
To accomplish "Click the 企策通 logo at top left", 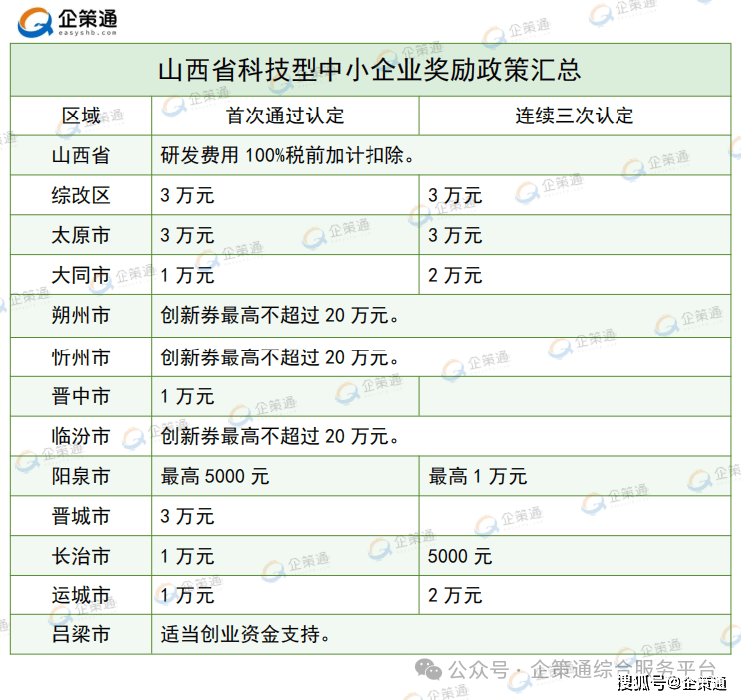I will 68,21.
